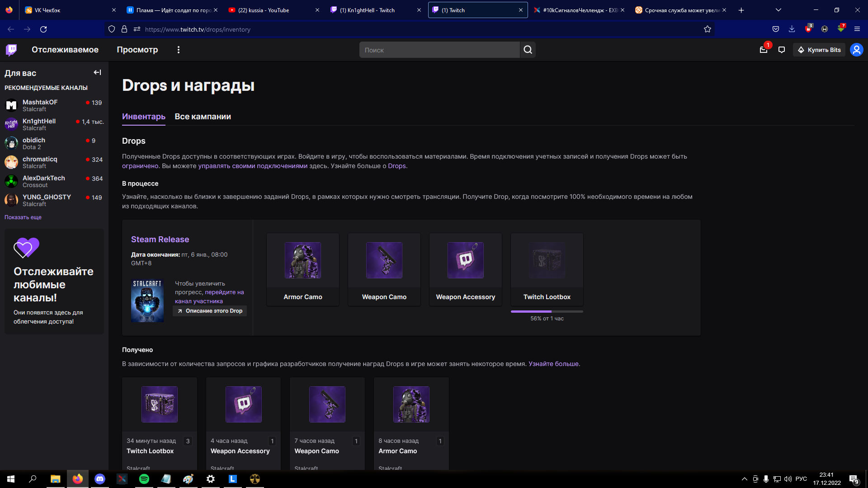Viewport: 868px width, 488px height.
Task: Click the STALCRAFT game cover image
Action: 147,300
